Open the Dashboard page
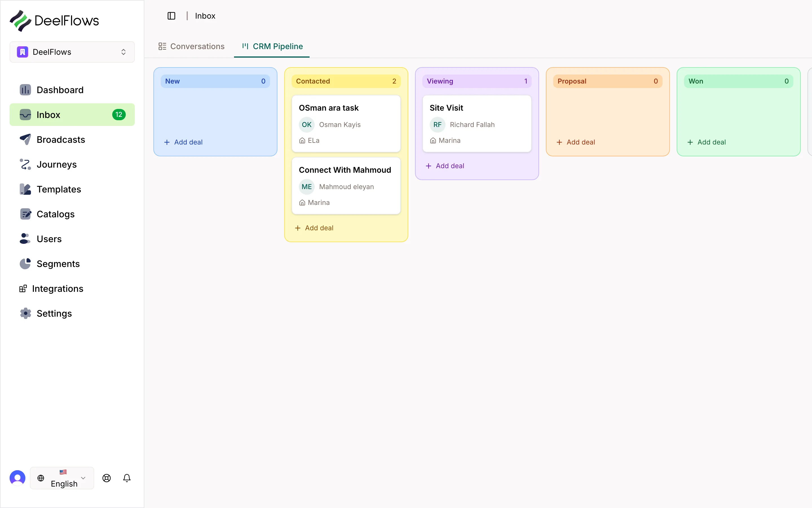Viewport: 812px width, 508px height. click(72, 90)
